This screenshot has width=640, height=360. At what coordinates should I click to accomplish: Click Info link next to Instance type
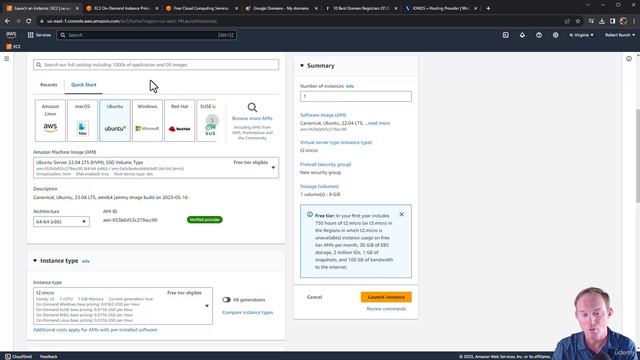(85, 261)
